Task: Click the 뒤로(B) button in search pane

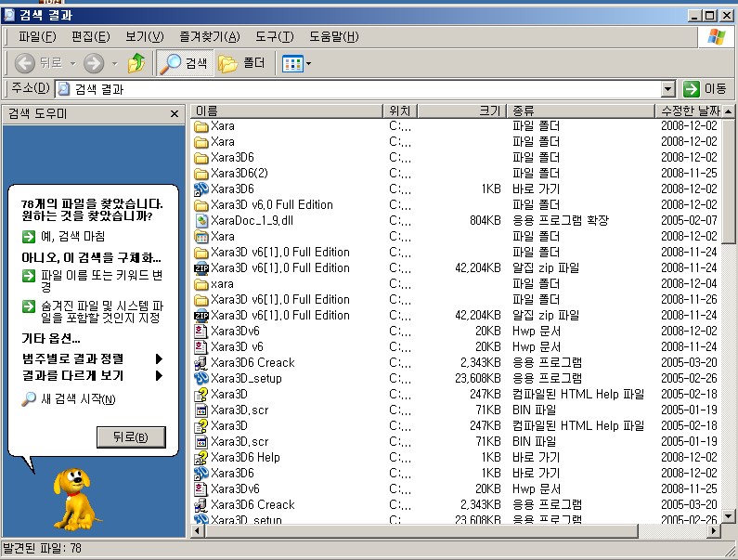Action: click(131, 437)
